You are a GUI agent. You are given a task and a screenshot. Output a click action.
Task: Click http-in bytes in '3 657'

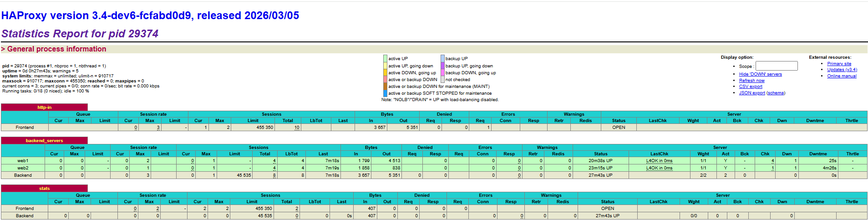[x=380, y=128]
